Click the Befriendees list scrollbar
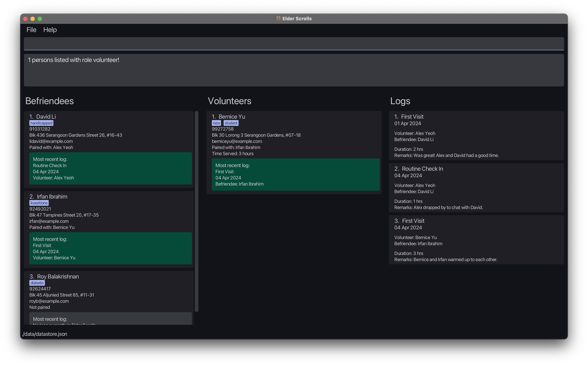Screen dimensions: 588x366 tap(196, 211)
